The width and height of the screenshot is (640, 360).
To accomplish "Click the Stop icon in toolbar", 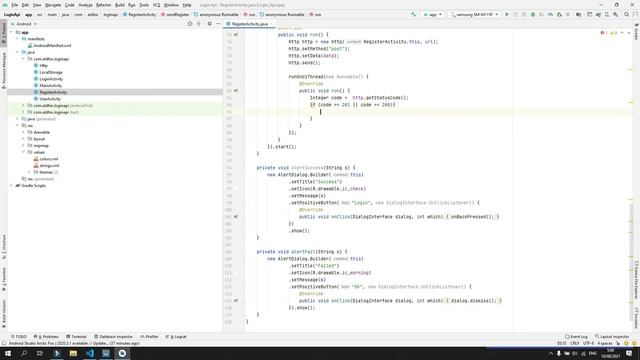I will (x=568, y=14).
